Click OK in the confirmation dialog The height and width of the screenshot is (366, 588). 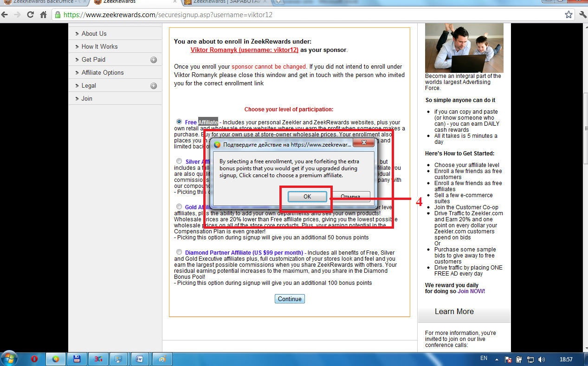(x=307, y=197)
